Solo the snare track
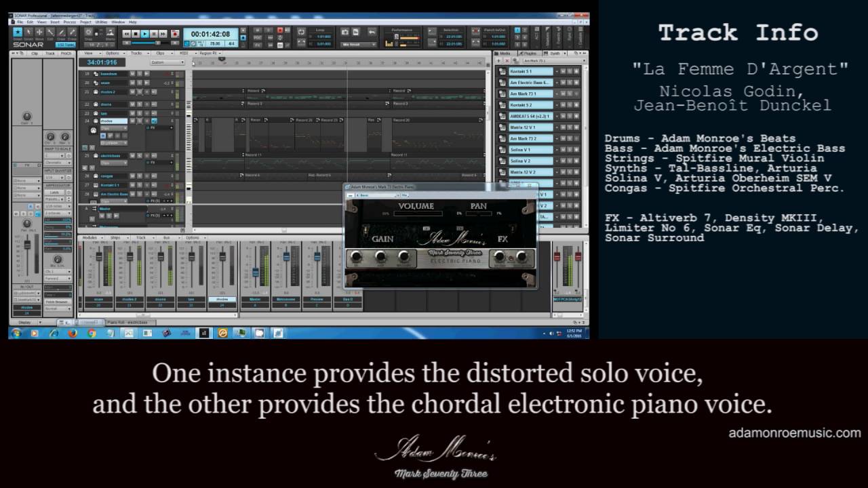The image size is (868, 488). tap(140, 83)
